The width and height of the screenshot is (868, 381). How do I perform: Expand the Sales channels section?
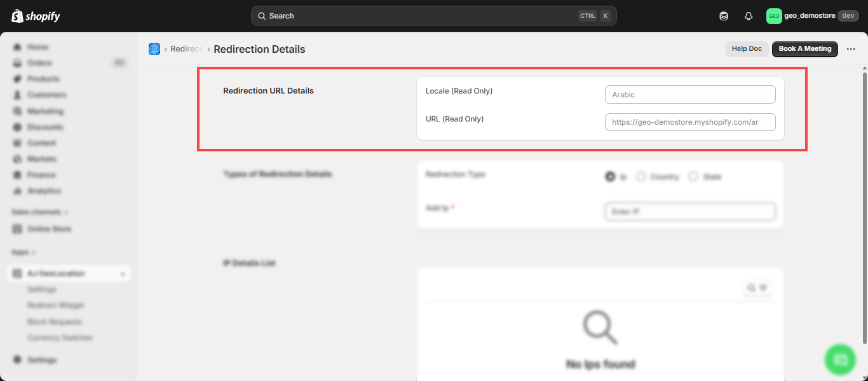coord(39,212)
